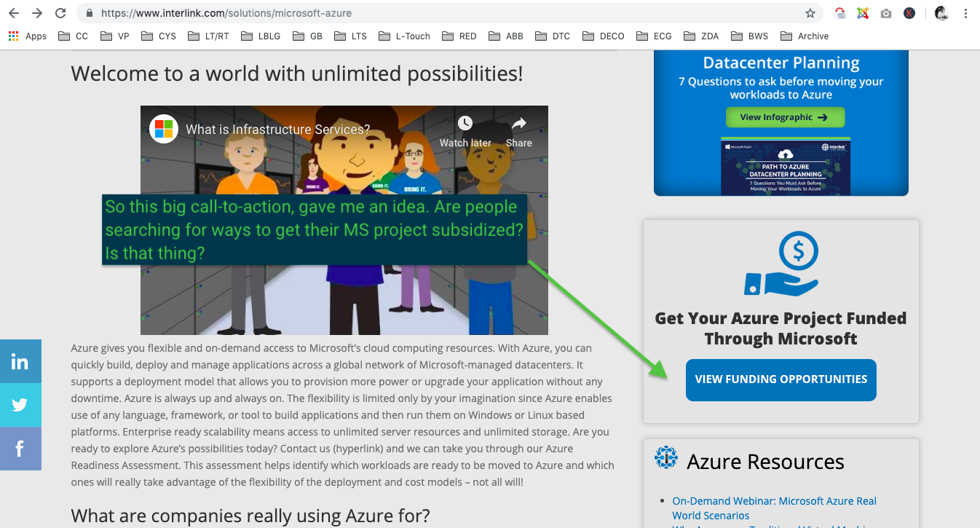The image size is (980, 528).
Task: Click the Watch later clock icon on the video
Action: [465, 123]
